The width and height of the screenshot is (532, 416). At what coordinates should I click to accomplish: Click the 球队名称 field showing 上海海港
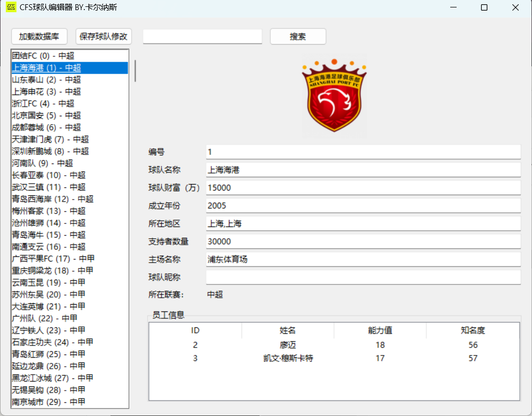click(363, 170)
